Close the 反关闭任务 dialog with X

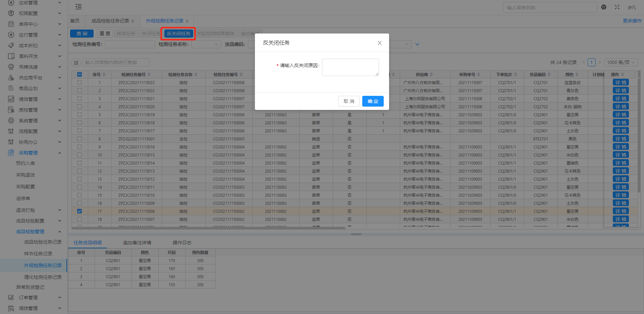pos(379,43)
